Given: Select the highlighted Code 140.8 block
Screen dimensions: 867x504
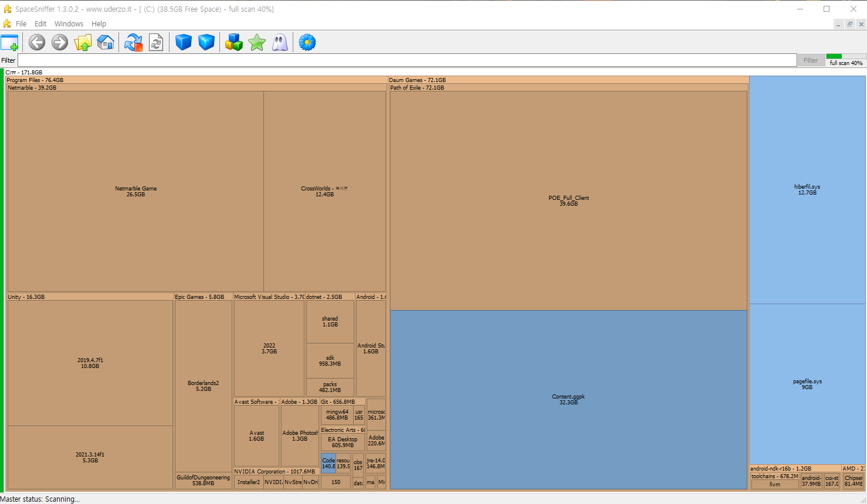Looking at the screenshot, I should pos(328,464).
